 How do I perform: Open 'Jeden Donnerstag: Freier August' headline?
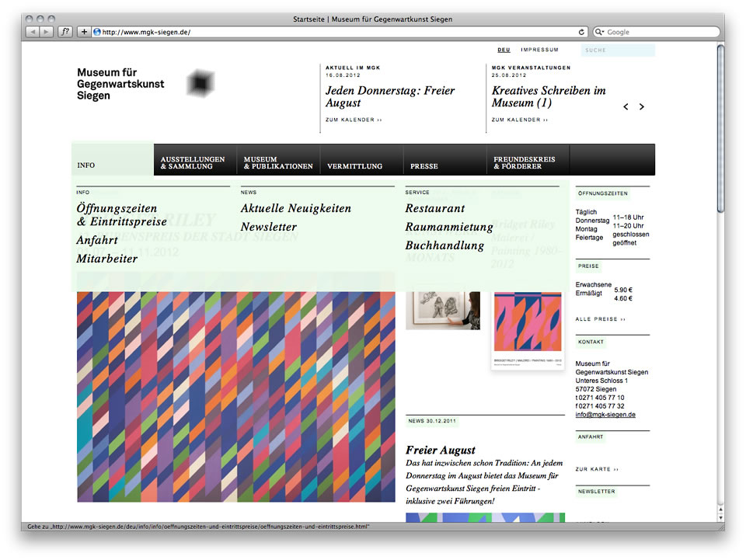point(390,96)
